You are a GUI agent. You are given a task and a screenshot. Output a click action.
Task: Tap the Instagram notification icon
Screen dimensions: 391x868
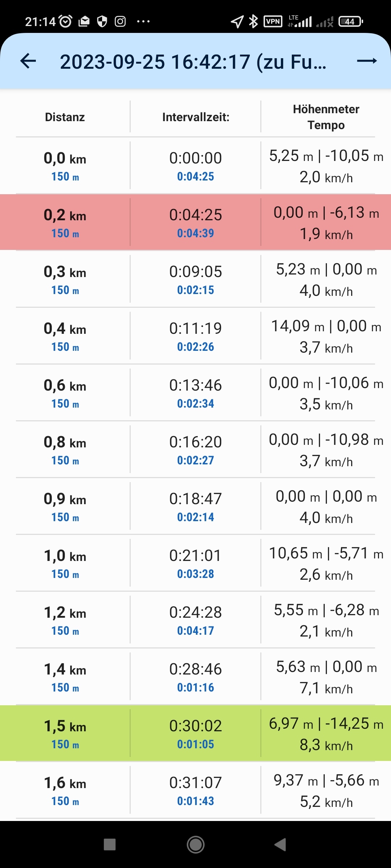[x=120, y=22]
